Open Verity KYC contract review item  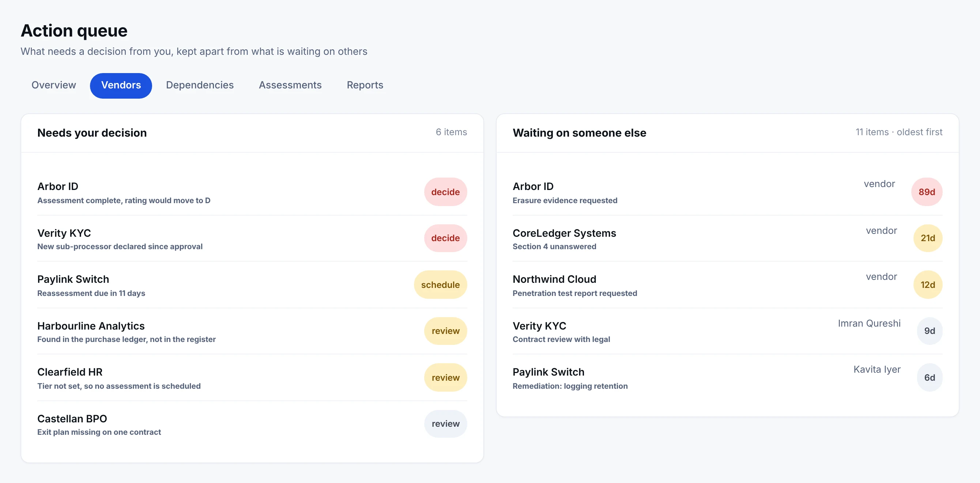point(727,331)
